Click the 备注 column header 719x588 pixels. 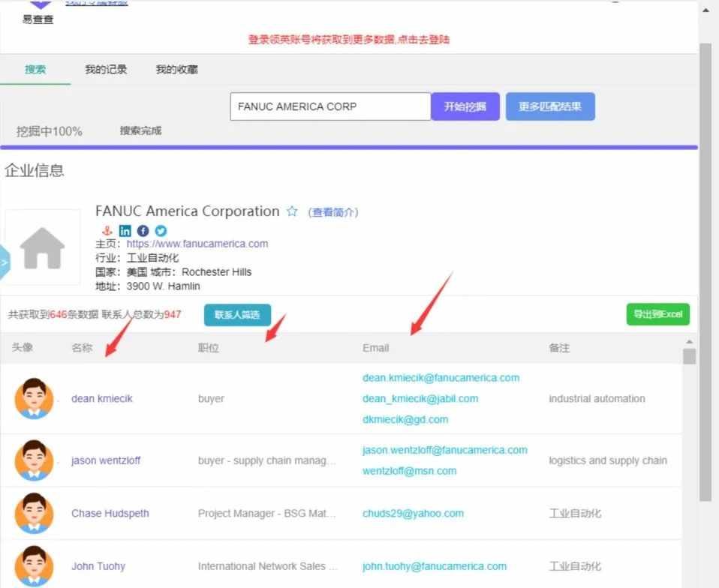[x=559, y=348]
